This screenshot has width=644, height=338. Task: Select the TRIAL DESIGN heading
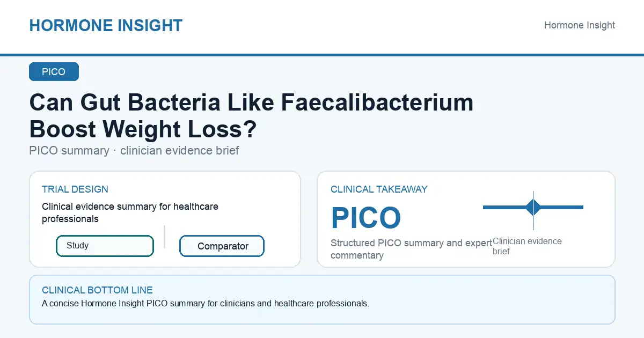click(75, 189)
